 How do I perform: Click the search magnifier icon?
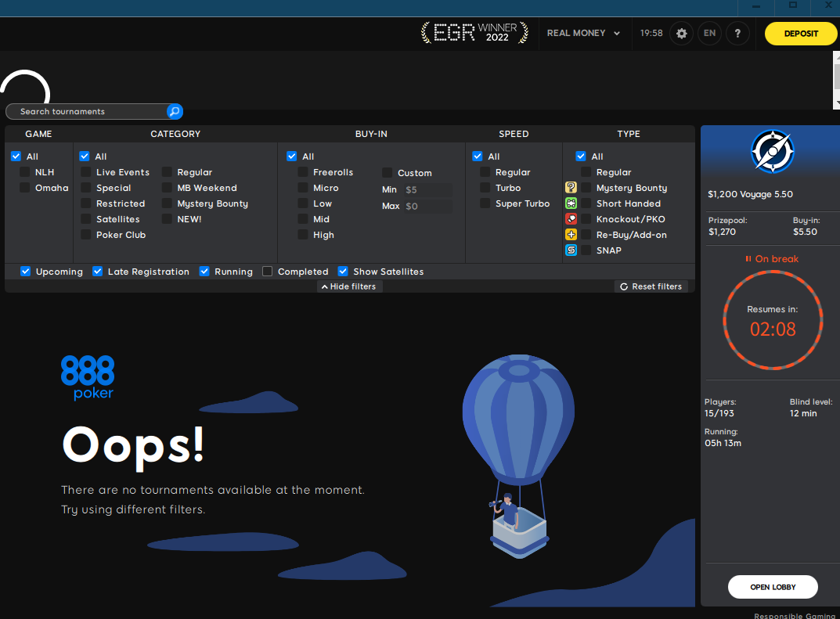coord(175,111)
